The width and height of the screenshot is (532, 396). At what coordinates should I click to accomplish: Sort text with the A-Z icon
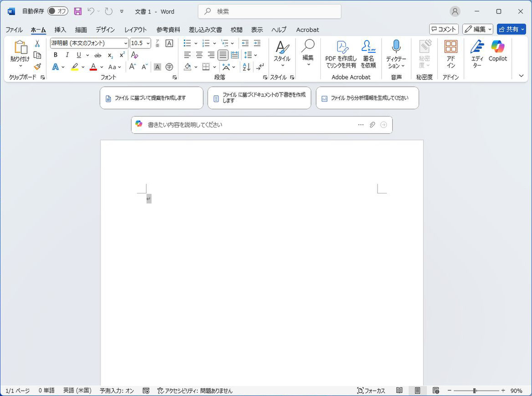point(247,67)
